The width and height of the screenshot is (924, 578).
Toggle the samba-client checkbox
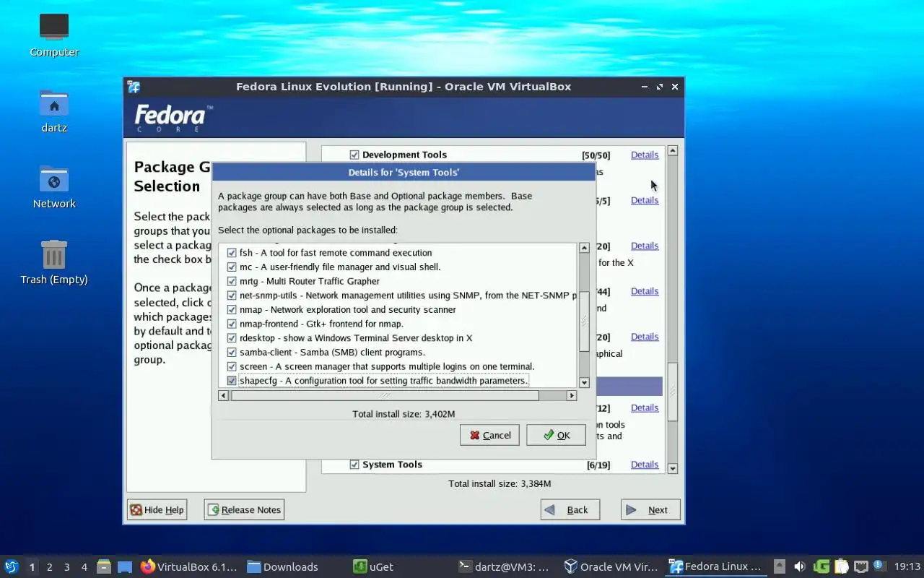click(232, 352)
